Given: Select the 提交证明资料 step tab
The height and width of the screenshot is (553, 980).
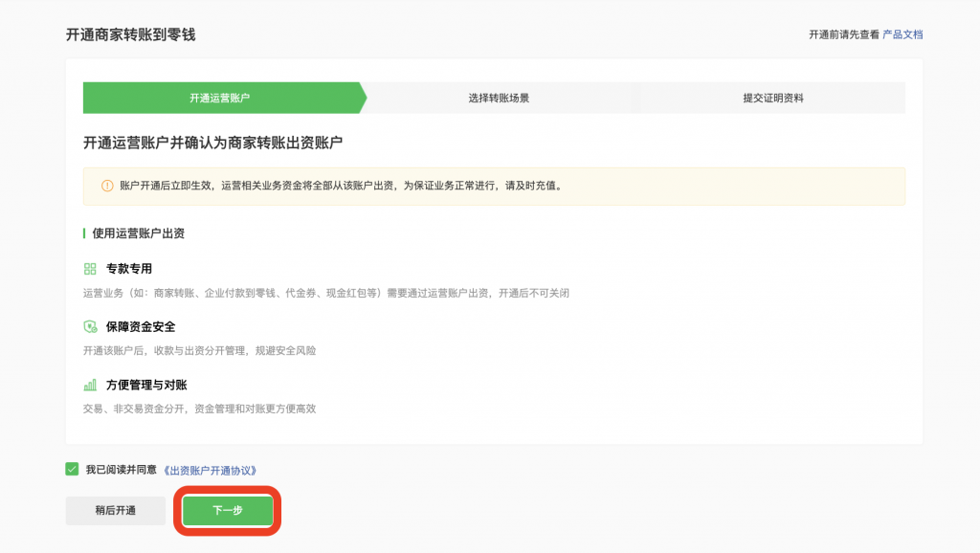Looking at the screenshot, I should pyautogui.click(x=773, y=98).
